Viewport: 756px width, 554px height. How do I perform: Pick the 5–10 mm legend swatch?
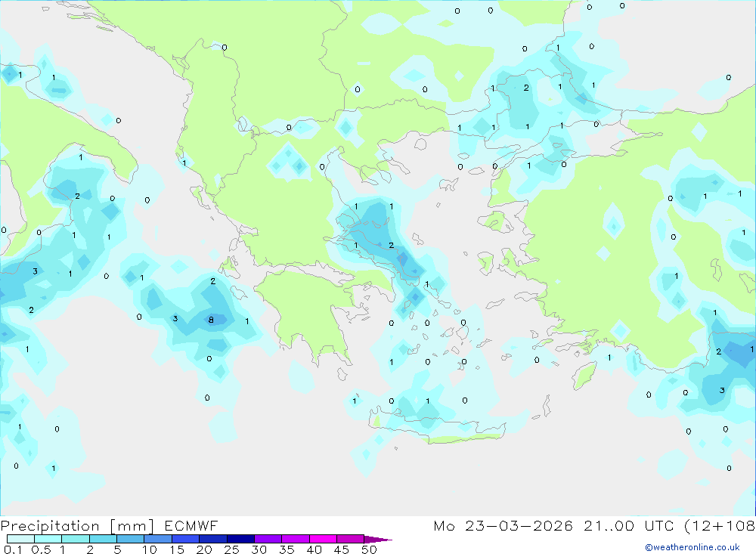(x=131, y=539)
